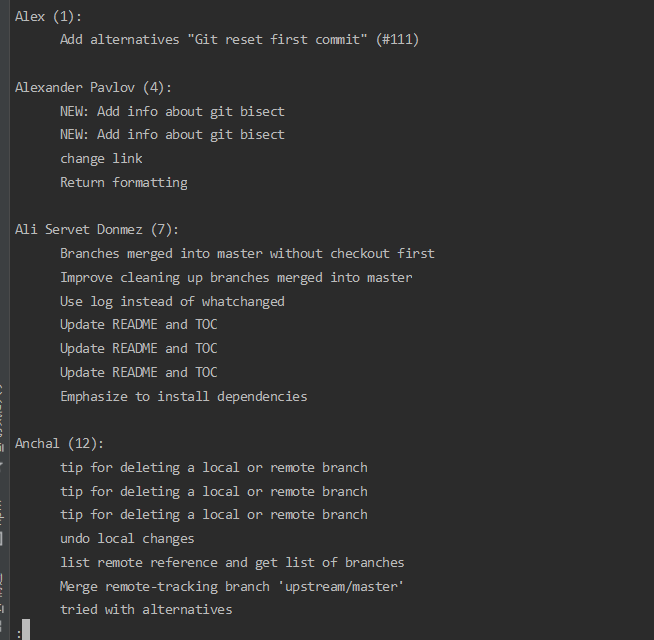This screenshot has height=640, width=654.
Task: Select the "Git reset first commit" commit line
Action: click(x=239, y=40)
